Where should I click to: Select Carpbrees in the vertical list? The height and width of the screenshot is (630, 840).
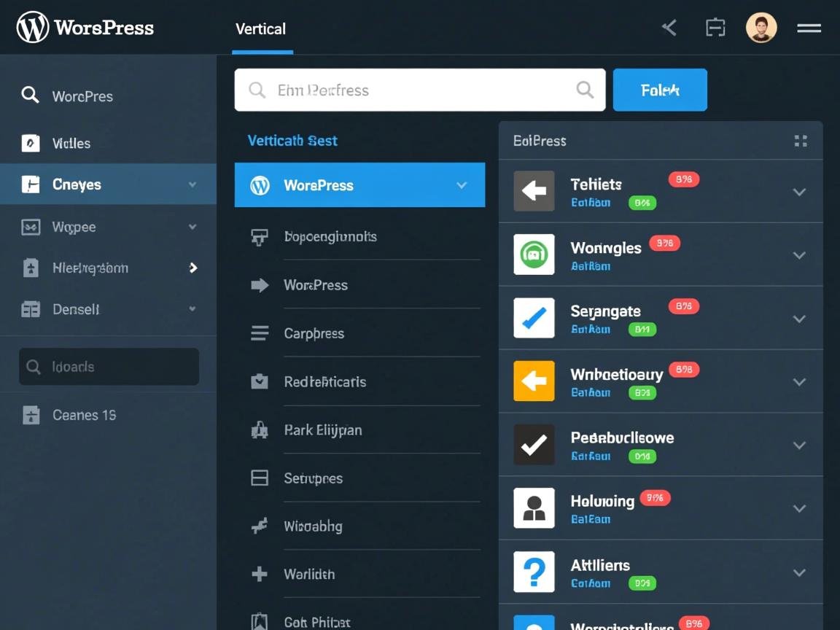[x=314, y=333]
